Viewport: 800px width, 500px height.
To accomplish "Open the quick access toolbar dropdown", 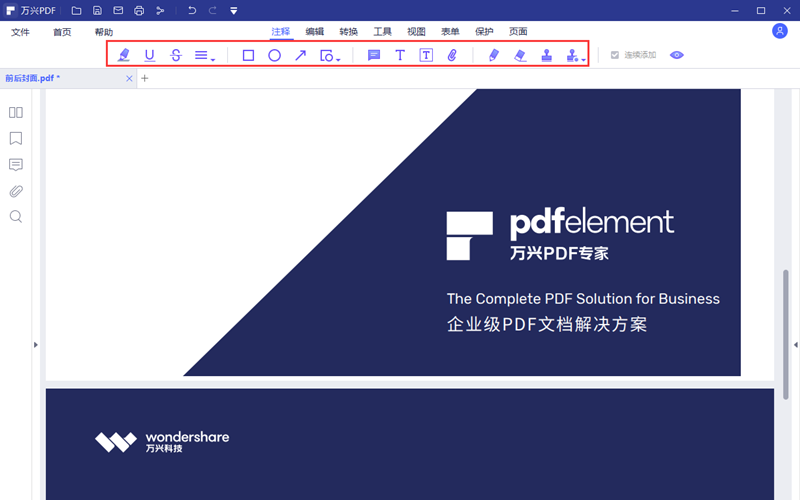I will point(233,11).
